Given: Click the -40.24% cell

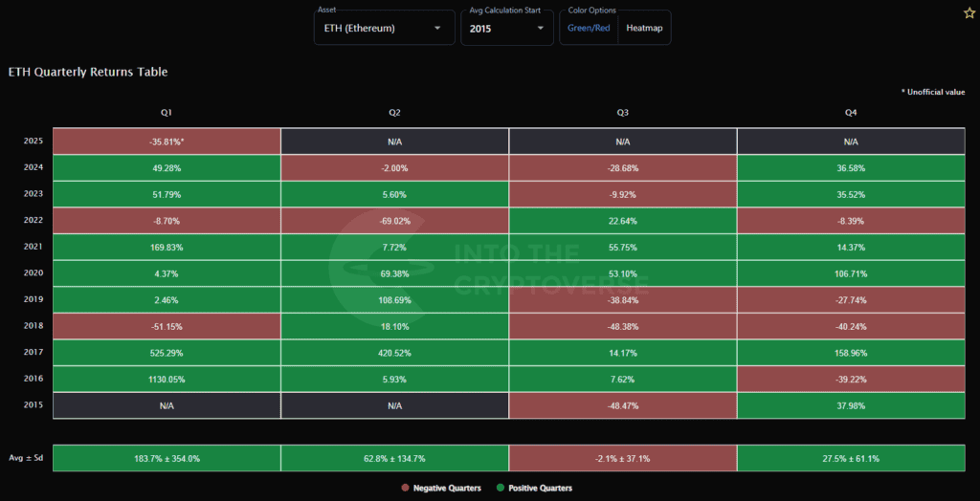Looking at the screenshot, I should [x=851, y=327].
